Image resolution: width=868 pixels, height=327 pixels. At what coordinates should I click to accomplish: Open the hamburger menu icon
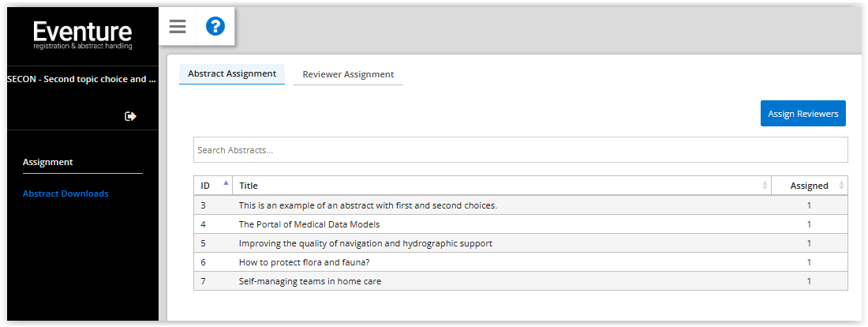(178, 27)
